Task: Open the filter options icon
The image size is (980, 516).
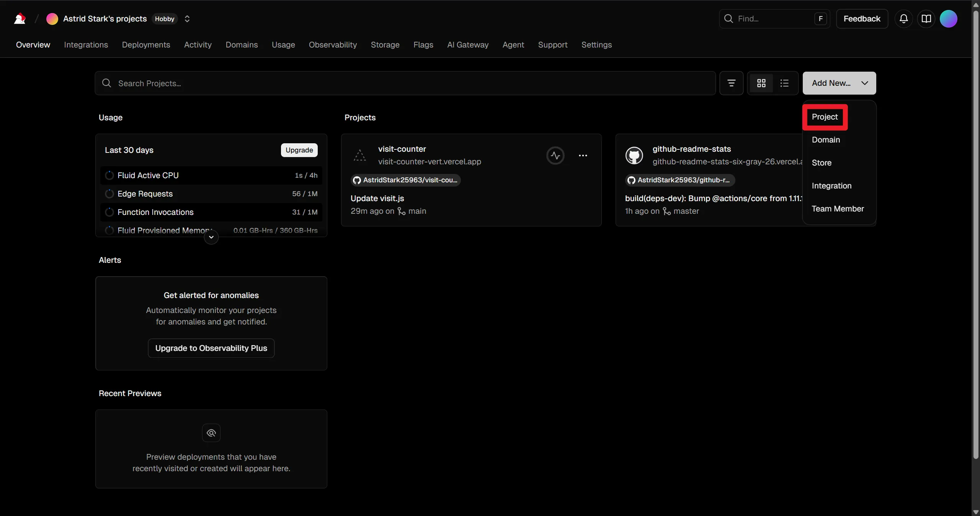Action: 731,83
